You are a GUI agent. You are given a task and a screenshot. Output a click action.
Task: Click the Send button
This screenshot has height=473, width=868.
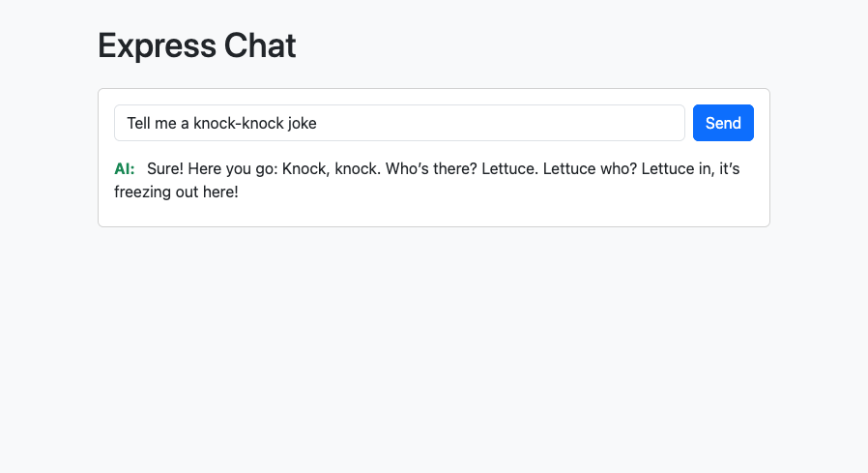tap(723, 123)
